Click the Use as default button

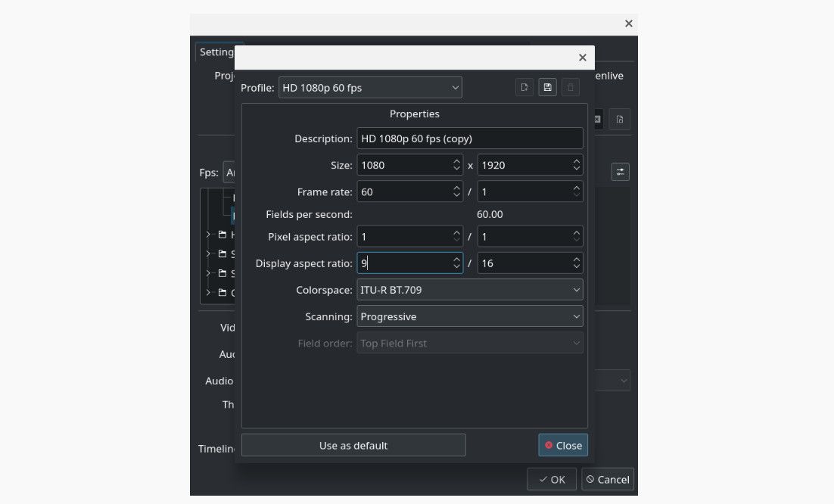[x=353, y=445]
